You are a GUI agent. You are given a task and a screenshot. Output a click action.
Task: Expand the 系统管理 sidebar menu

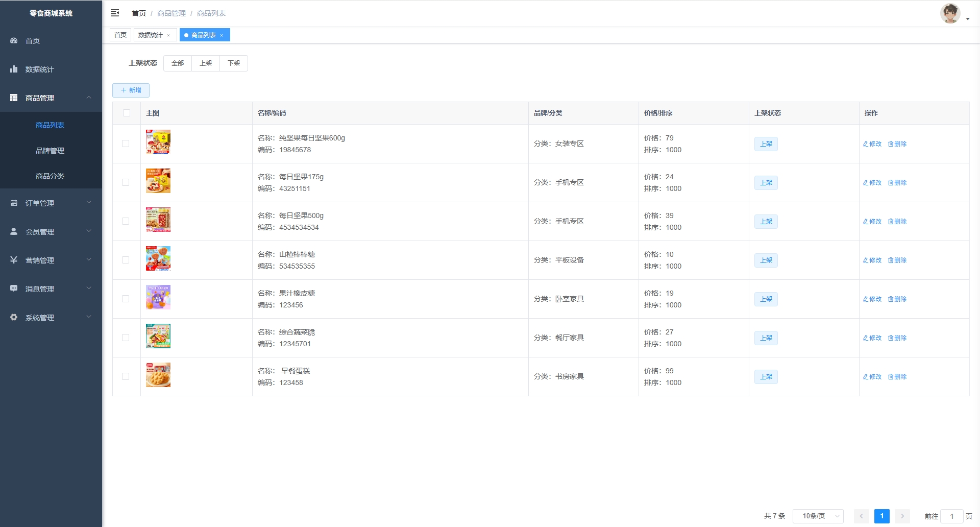51,317
